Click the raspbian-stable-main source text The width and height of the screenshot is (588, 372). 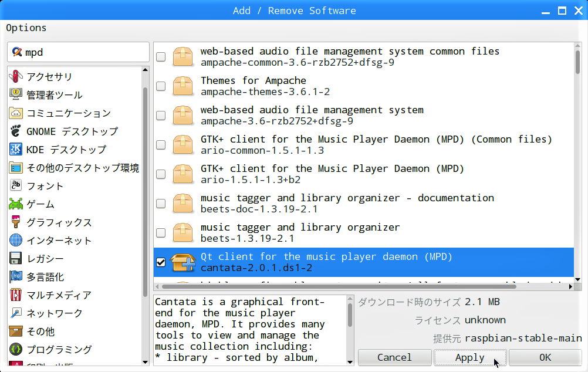pos(523,338)
